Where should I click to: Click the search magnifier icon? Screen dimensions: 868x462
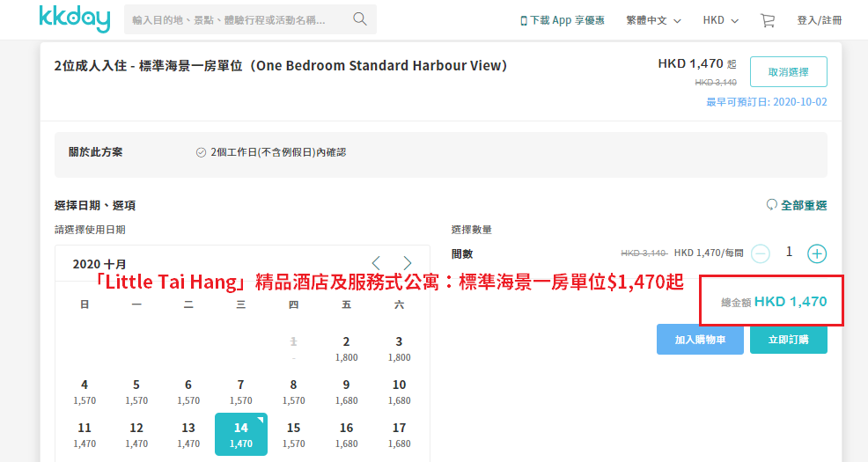click(360, 19)
